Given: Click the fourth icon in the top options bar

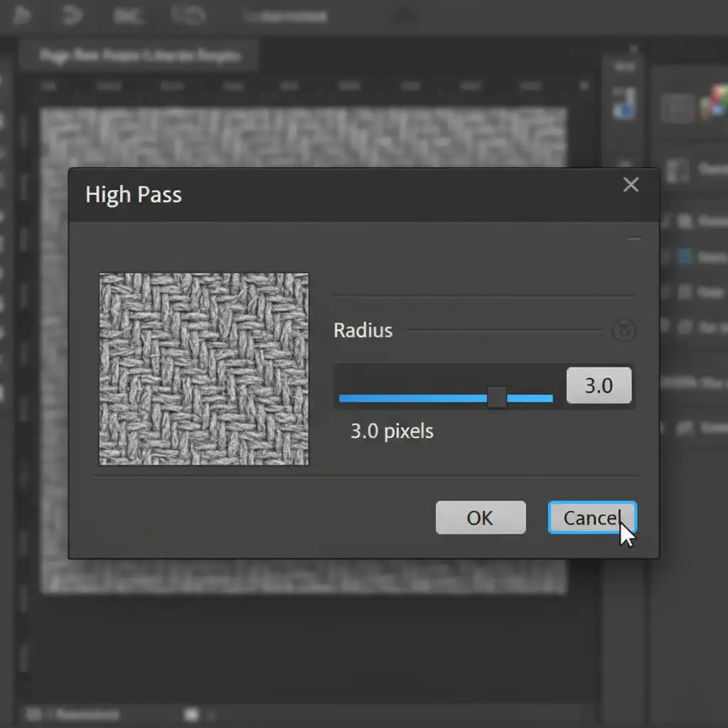Looking at the screenshot, I should pyautogui.click(x=188, y=15).
